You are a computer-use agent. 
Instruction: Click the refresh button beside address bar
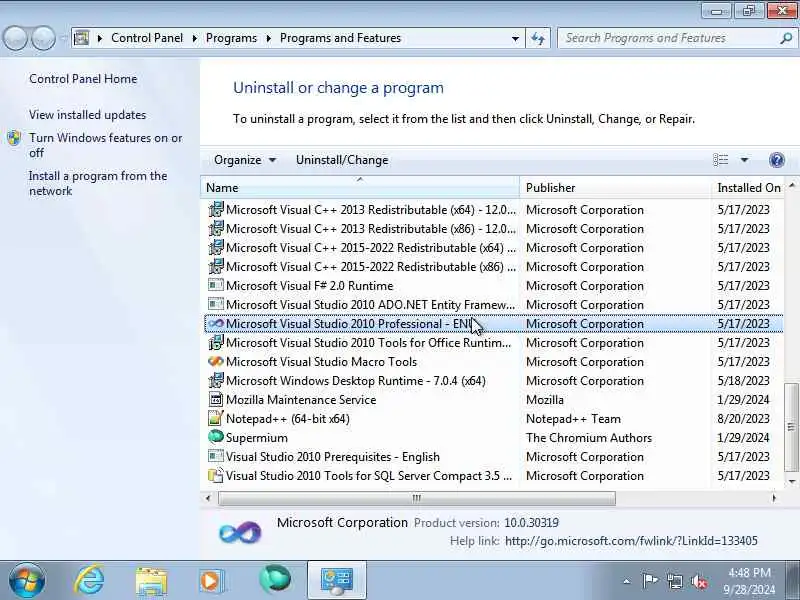[x=538, y=38]
